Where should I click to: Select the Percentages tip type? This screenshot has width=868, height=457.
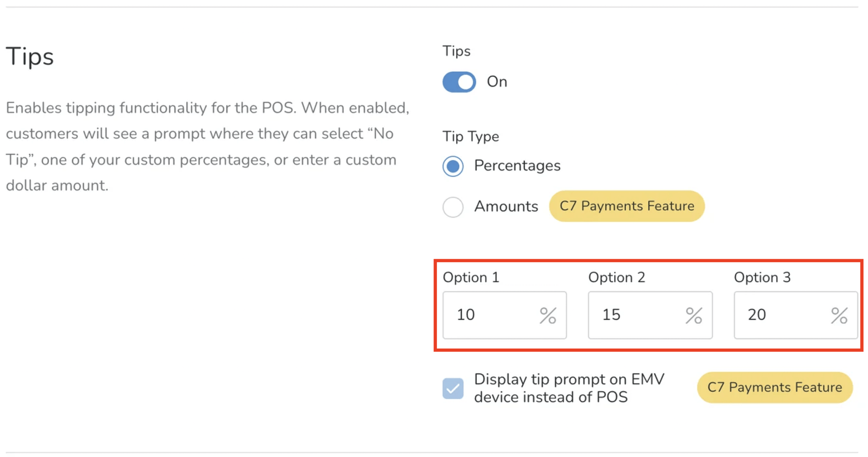(x=453, y=166)
